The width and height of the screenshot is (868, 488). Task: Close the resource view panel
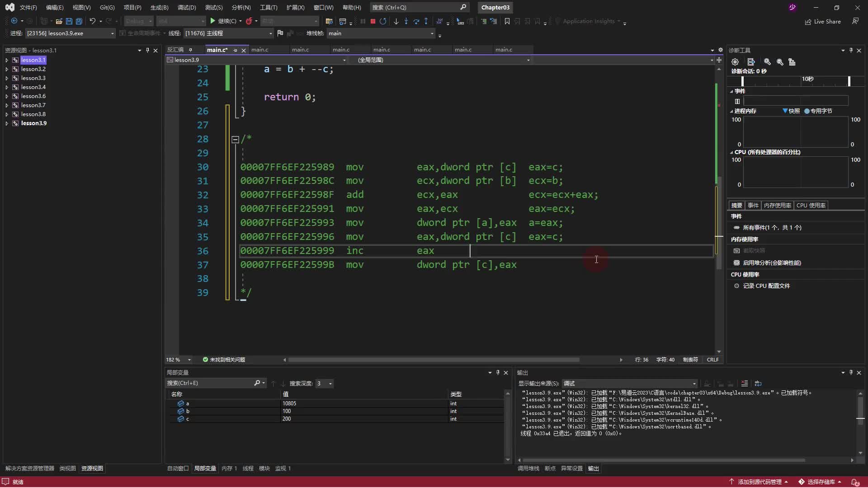[156, 51]
